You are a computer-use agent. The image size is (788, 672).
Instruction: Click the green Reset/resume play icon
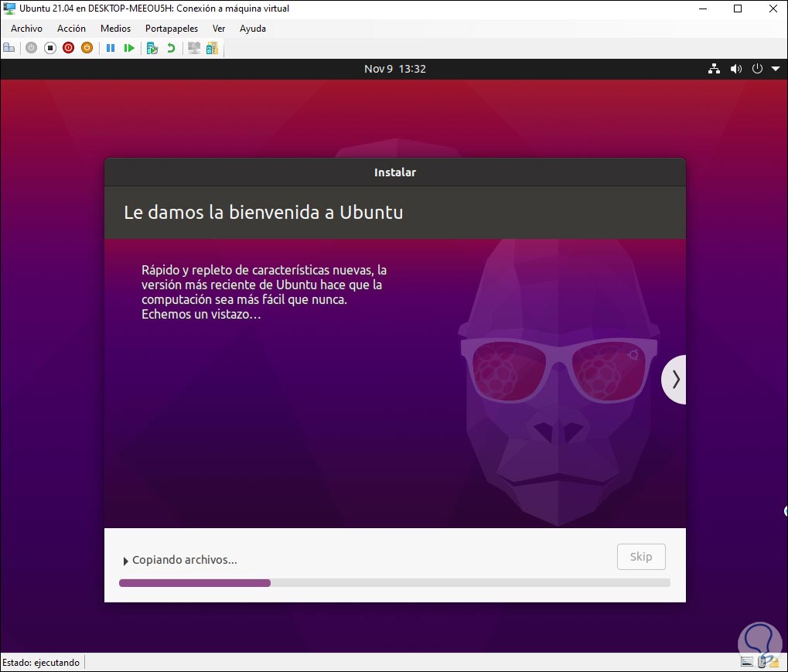tap(129, 48)
